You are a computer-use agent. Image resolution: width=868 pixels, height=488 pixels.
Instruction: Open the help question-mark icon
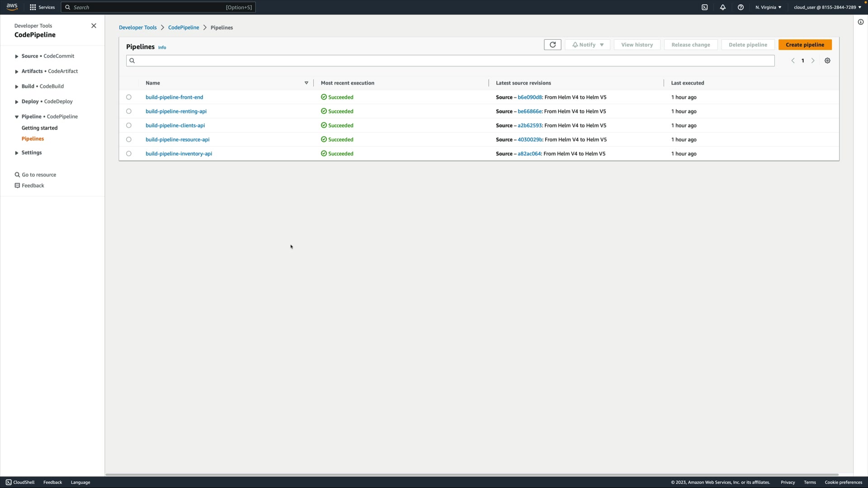point(741,7)
